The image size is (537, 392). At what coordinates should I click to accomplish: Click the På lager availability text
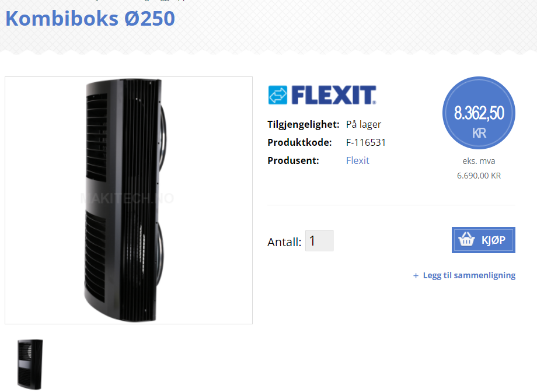point(364,124)
